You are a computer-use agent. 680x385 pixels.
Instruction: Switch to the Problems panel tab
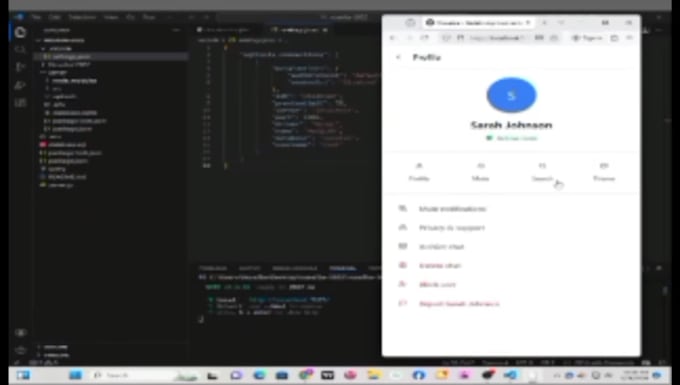coord(213,268)
